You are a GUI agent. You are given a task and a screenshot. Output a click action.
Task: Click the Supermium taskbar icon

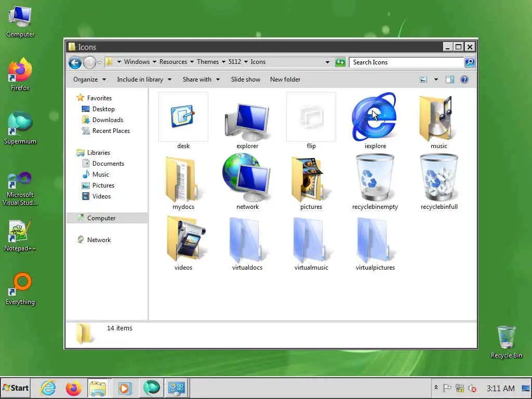tap(151, 388)
